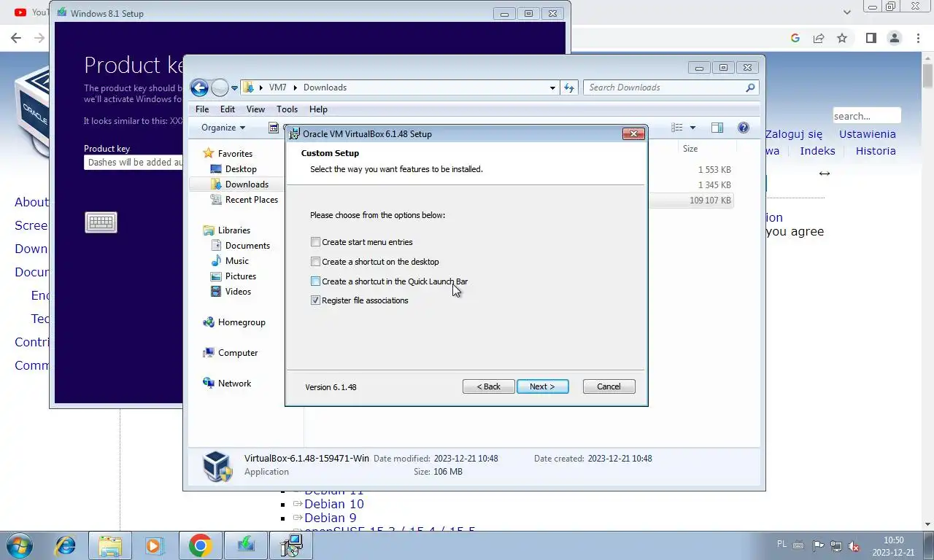Open the Help menu in Explorer
The width and height of the screenshot is (934, 560).
point(318,109)
